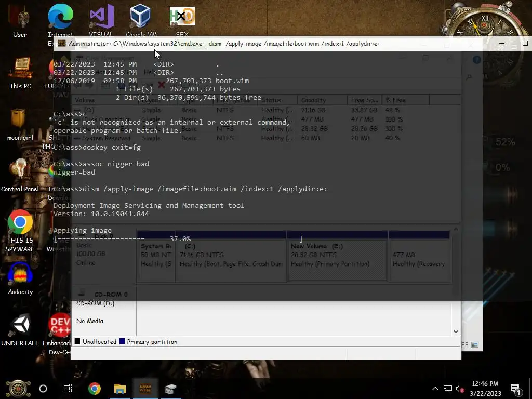Open the User desktop icon
Viewport: 532px width, 399px height.
20,22
